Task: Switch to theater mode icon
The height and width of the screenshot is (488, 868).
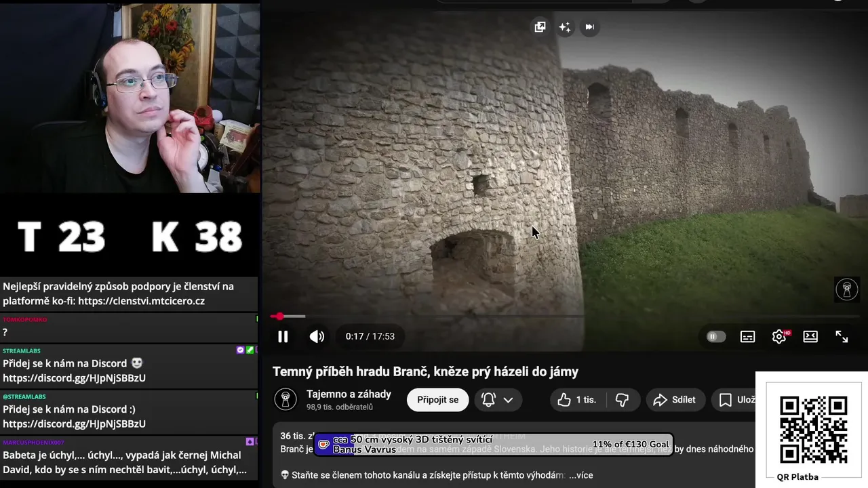Action: pos(810,336)
